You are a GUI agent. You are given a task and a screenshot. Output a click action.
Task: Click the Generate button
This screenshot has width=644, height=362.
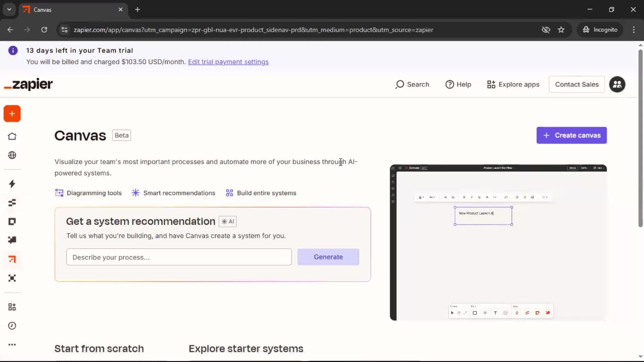[x=328, y=257]
